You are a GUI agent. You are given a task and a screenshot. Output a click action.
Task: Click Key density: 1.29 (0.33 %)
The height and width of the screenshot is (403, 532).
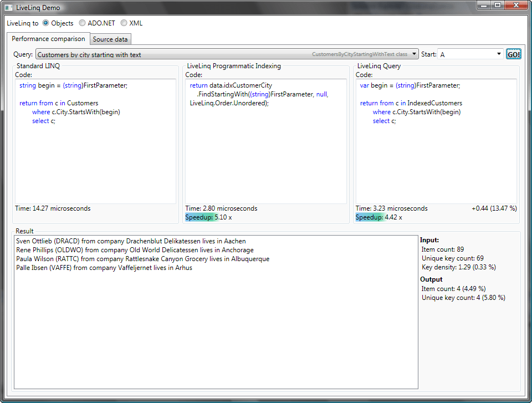(459, 267)
